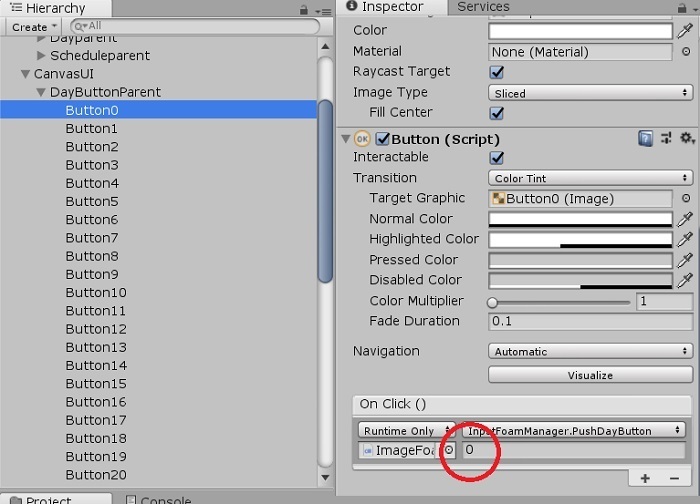The image size is (700, 504).
Task: Open Button component preset sliders icon
Action: (x=666, y=138)
